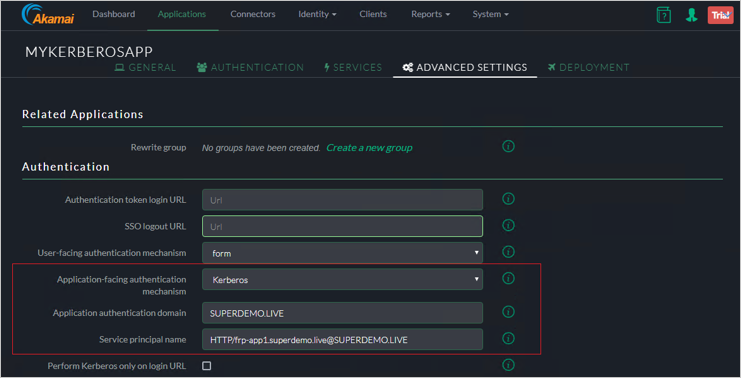
Task: Show info for Application authentication domain
Action: pyautogui.click(x=508, y=312)
